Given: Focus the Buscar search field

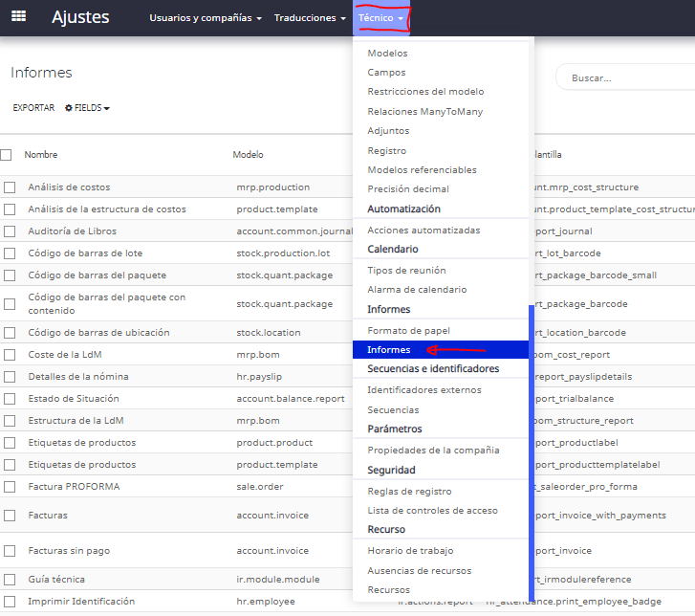Looking at the screenshot, I should point(625,77).
